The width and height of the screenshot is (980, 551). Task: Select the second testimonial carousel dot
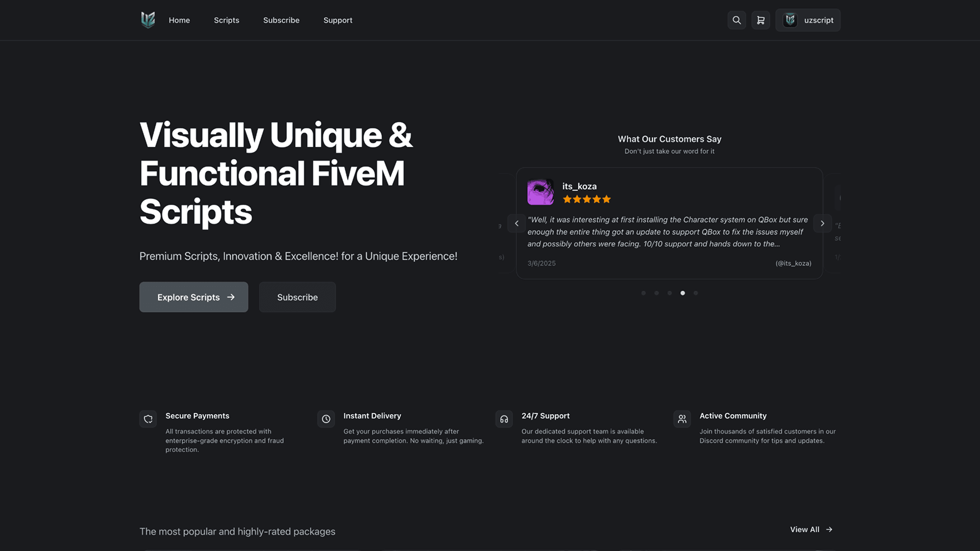pyautogui.click(x=656, y=293)
